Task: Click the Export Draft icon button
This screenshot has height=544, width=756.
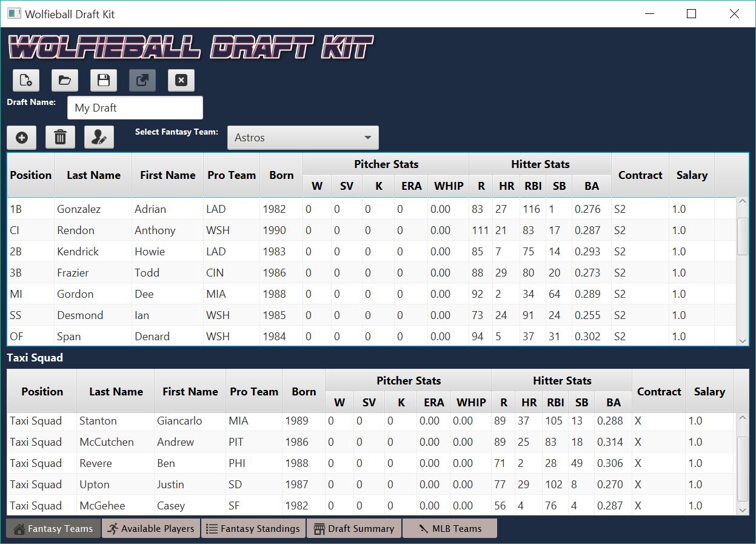Action: tap(142, 80)
